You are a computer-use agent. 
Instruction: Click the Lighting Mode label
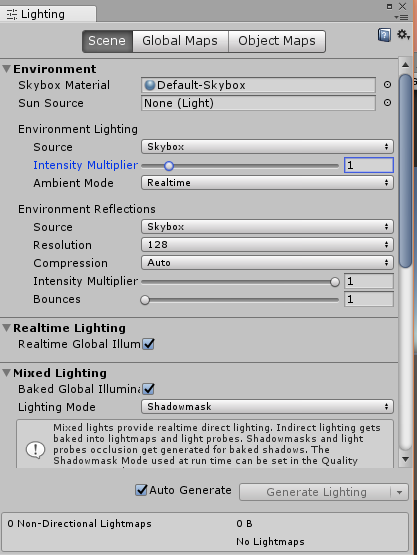[57, 407]
